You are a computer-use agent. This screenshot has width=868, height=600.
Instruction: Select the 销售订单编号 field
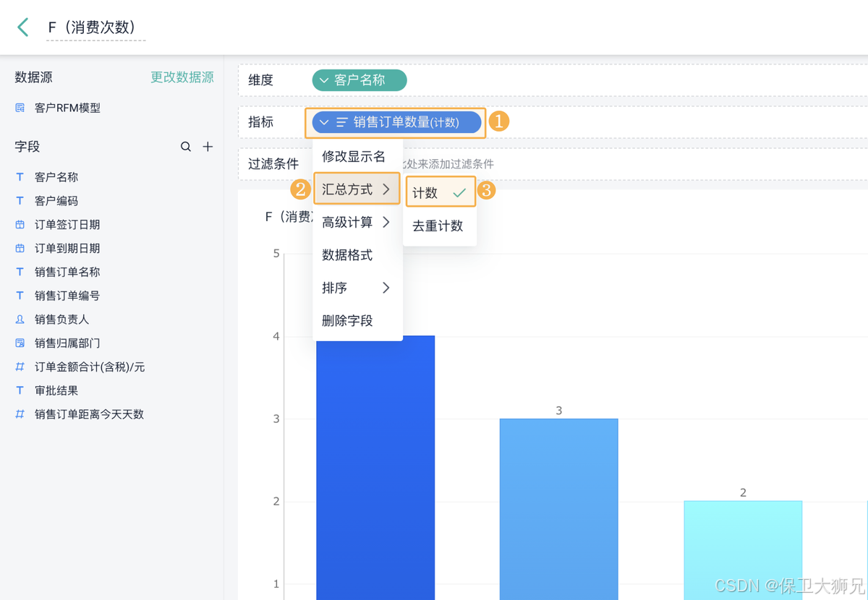67,296
